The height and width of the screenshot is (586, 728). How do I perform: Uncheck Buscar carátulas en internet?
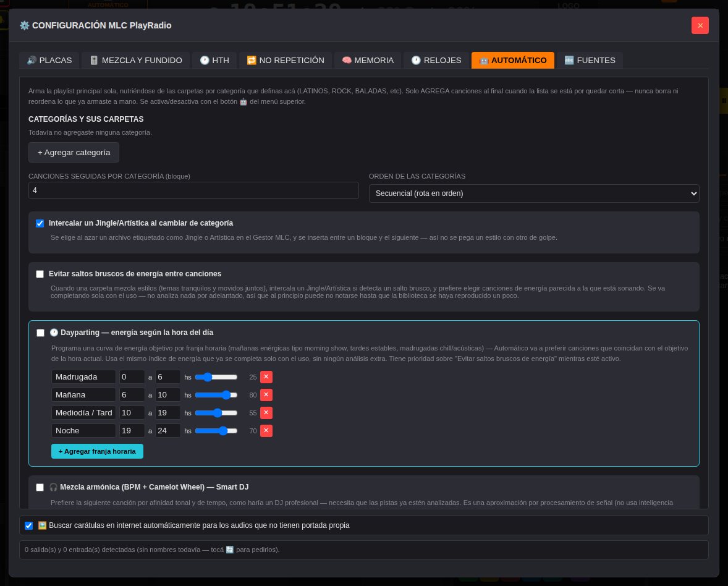[x=29, y=525]
